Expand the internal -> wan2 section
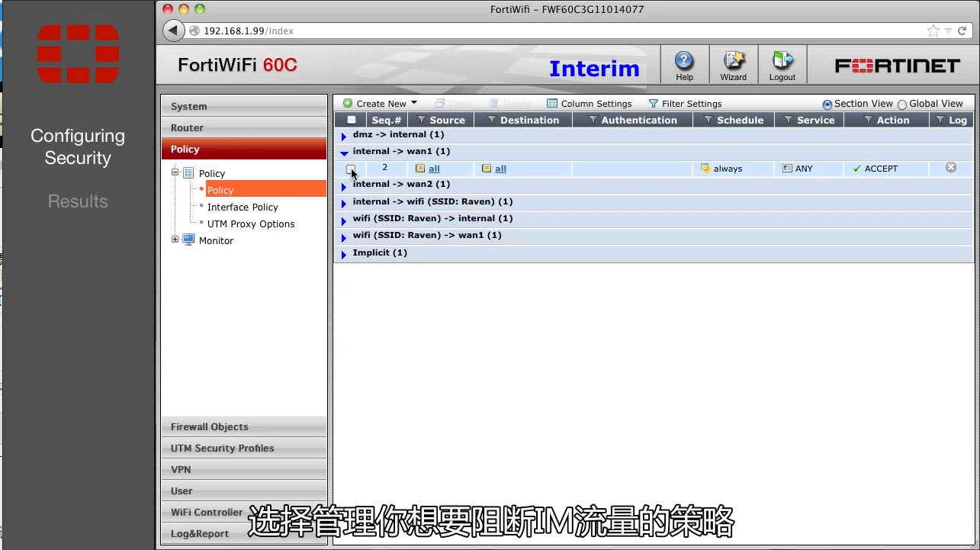The image size is (980, 550). (x=344, y=186)
